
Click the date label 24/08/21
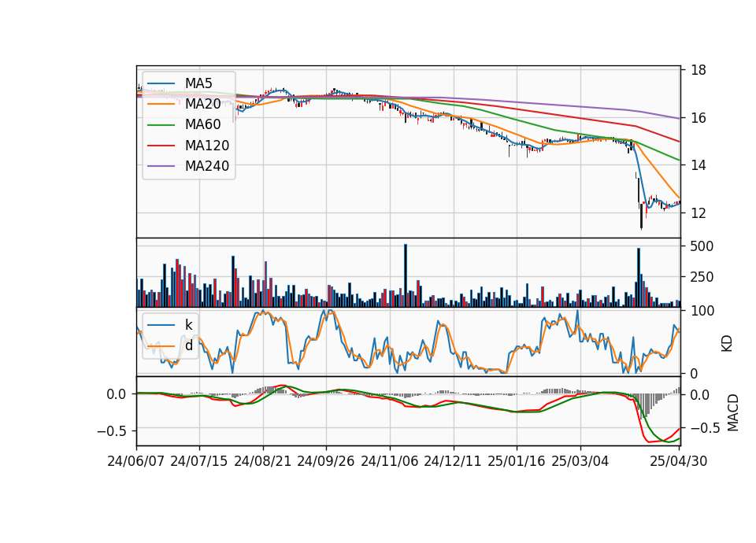click(x=263, y=461)
